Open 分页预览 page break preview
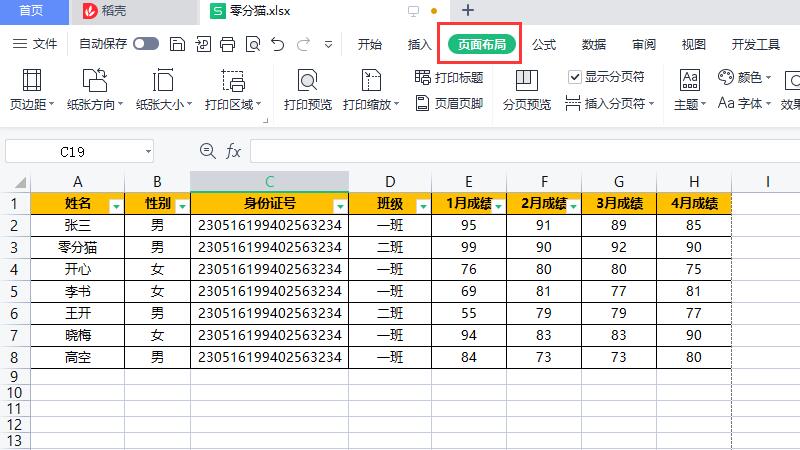Viewport: 800px width, 450px height. click(526, 88)
